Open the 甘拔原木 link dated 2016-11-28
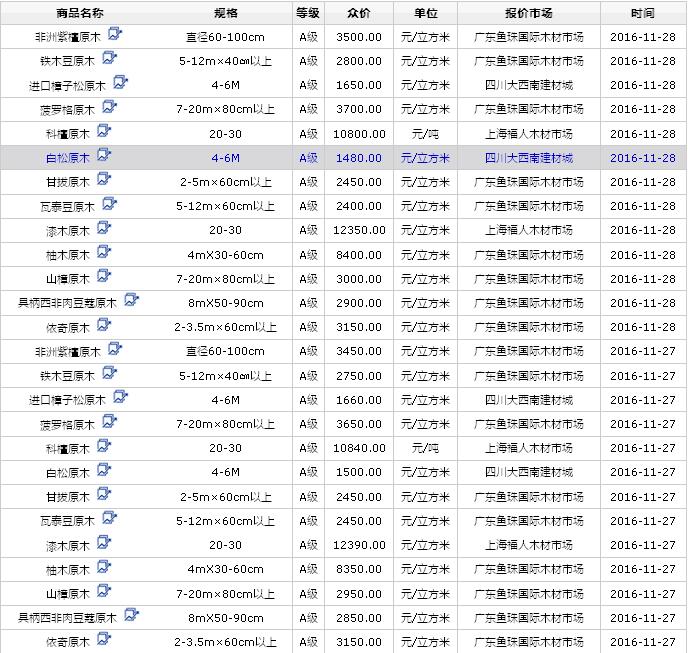 [x=68, y=182]
